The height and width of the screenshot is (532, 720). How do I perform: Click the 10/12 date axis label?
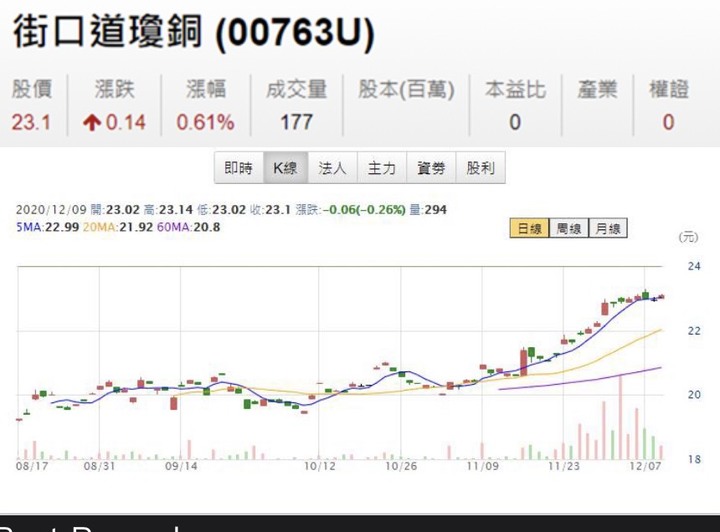click(x=320, y=467)
